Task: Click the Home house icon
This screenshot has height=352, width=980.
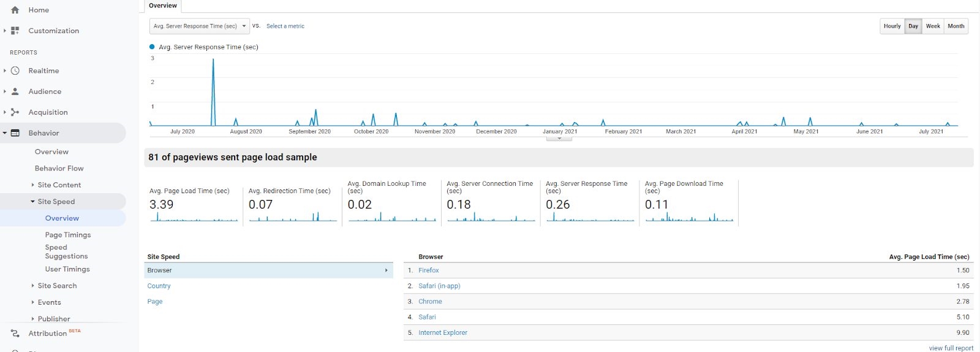Action: pyautogui.click(x=15, y=10)
